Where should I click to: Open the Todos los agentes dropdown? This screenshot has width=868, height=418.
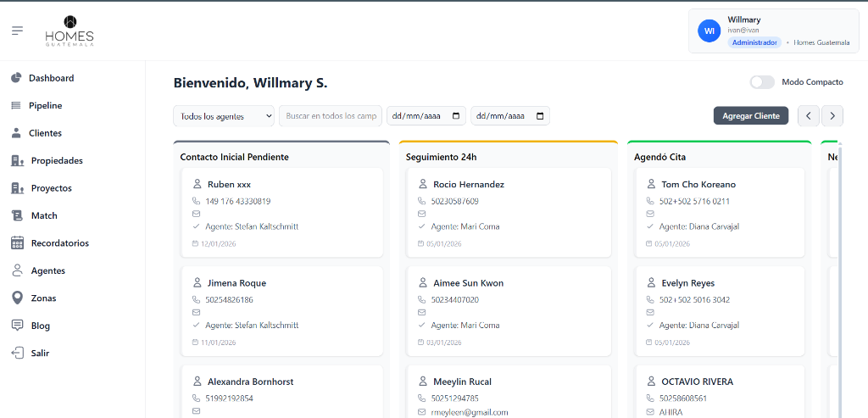(x=224, y=116)
